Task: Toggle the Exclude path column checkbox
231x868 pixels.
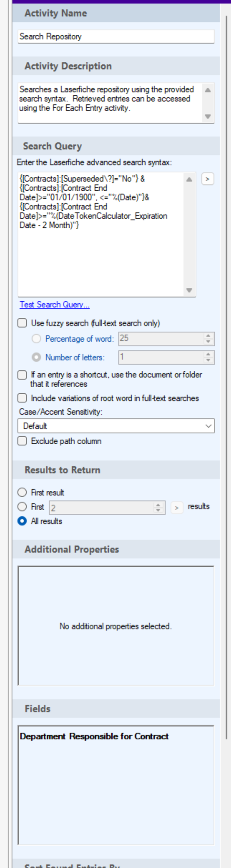Action: pos(22,441)
